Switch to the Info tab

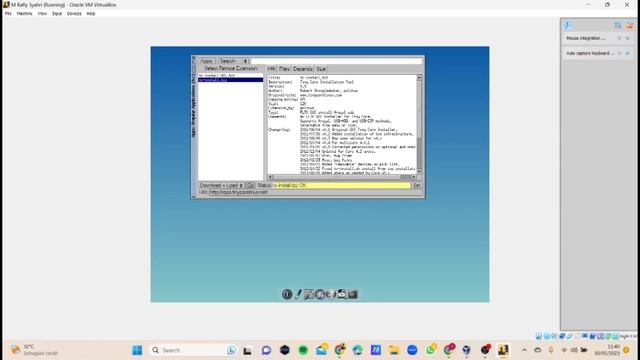point(271,69)
